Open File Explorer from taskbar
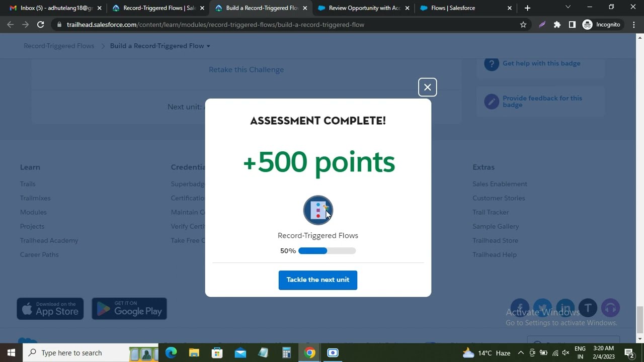The width and height of the screenshot is (644, 362). (194, 352)
